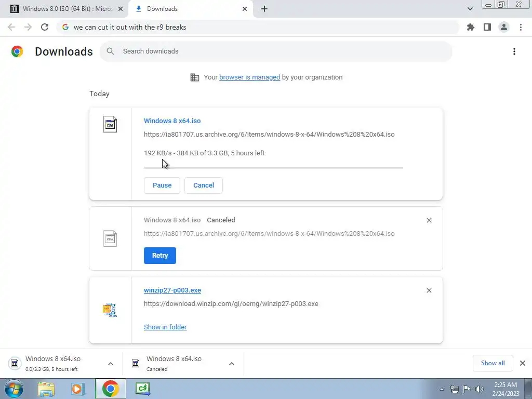Image resolution: width=532 pixels, height=399 pixels.
Task: Open the C# application in taskbar
Action: [142, 389]
